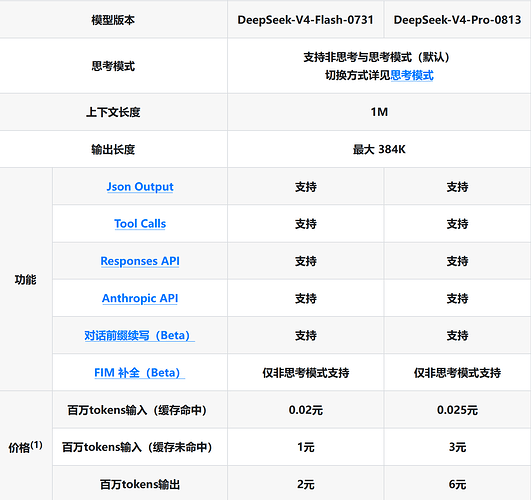Select the 3元 price cell
The image size is (531, 500).
point(457,447)
